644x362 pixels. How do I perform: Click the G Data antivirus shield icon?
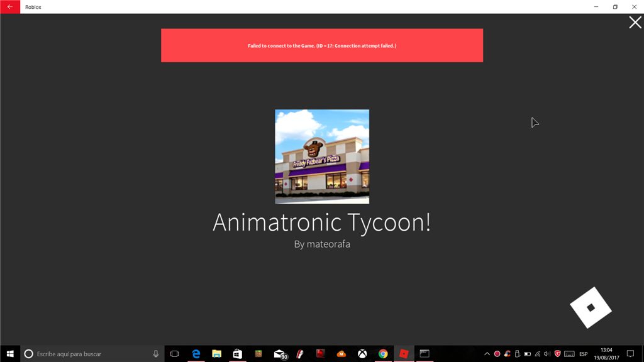[557, 354]
